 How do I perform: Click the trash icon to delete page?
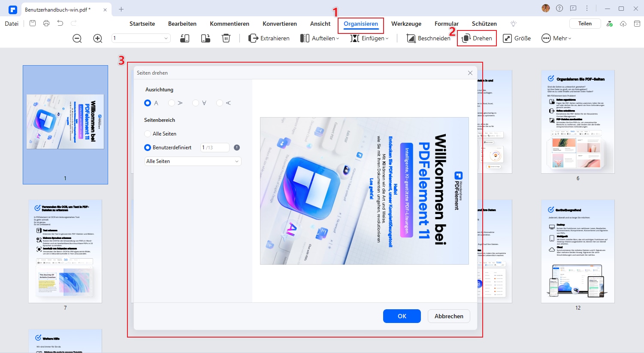226,38
